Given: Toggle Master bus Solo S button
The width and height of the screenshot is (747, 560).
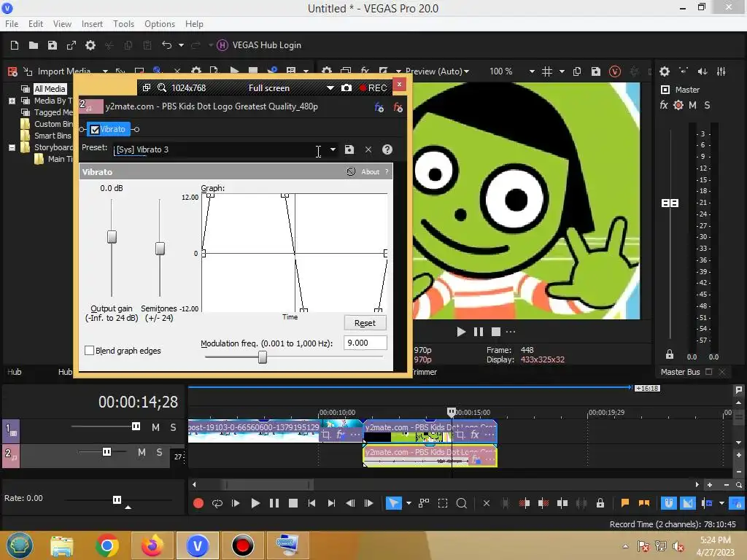Looking at the screenshot, I should click(x=707, y=105).
